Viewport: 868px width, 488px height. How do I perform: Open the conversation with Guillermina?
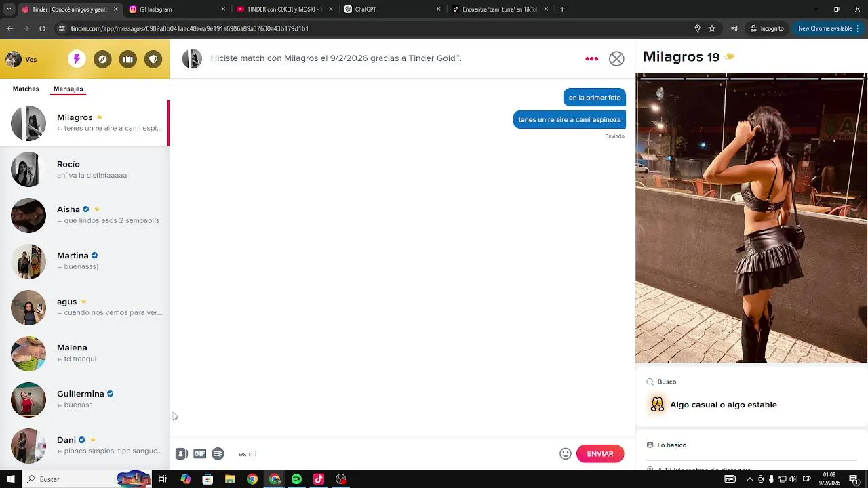[84, 399]
